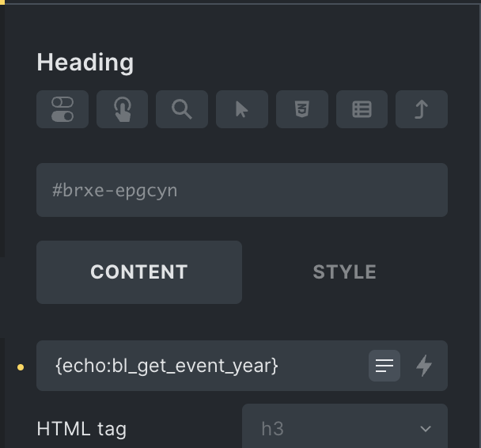Go to parent element arrow icon

422,109
